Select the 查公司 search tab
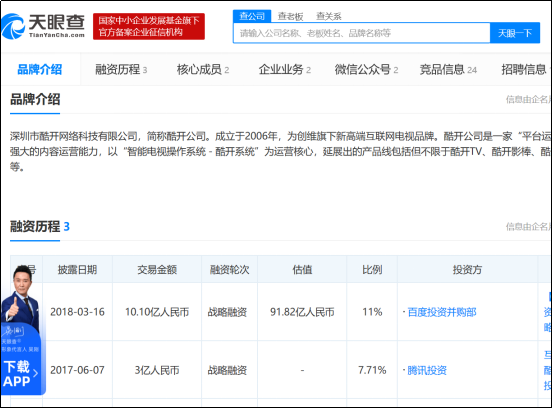 [252, 16]
